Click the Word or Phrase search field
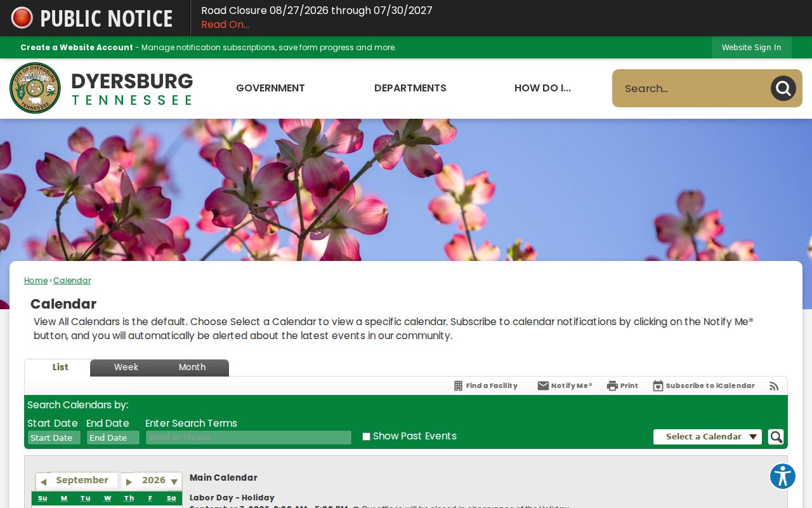The height and width of the screenshot is (508, 812). 249,438
